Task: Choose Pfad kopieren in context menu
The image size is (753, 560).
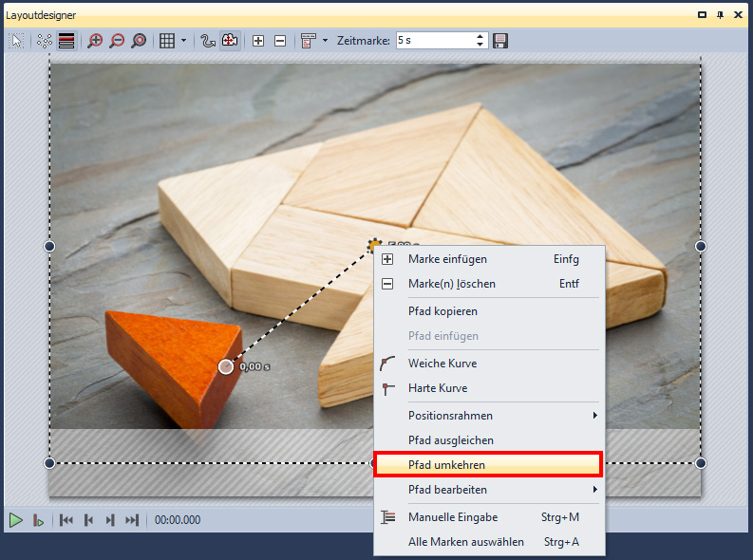Action: tap(442, 311)
